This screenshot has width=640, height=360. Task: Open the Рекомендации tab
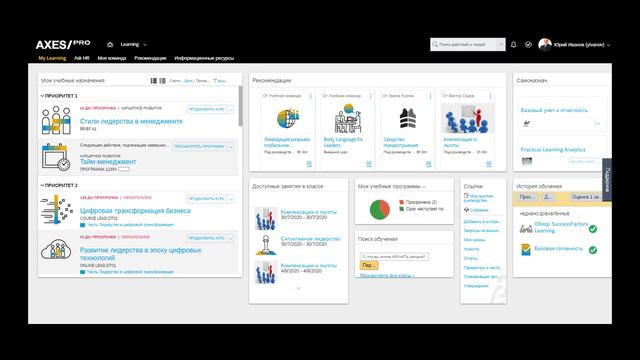coord(150,58)
